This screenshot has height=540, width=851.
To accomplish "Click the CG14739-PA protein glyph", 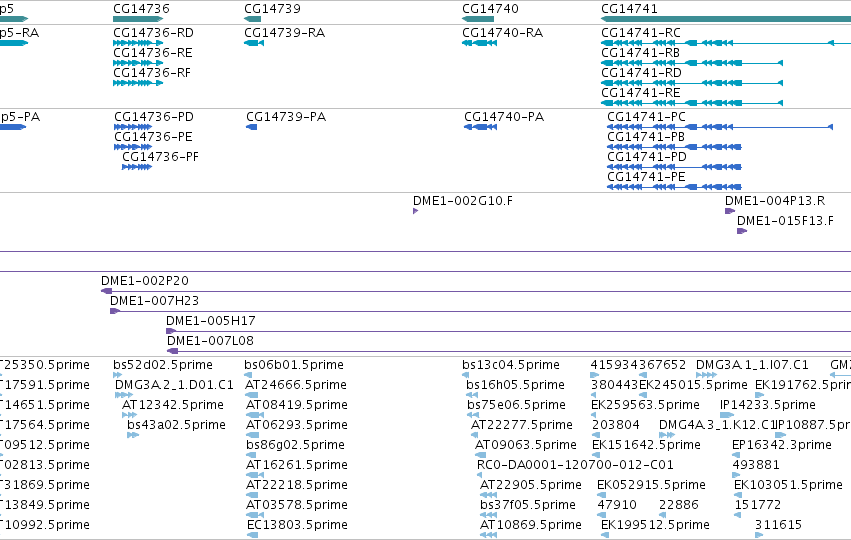I will 251,127.
